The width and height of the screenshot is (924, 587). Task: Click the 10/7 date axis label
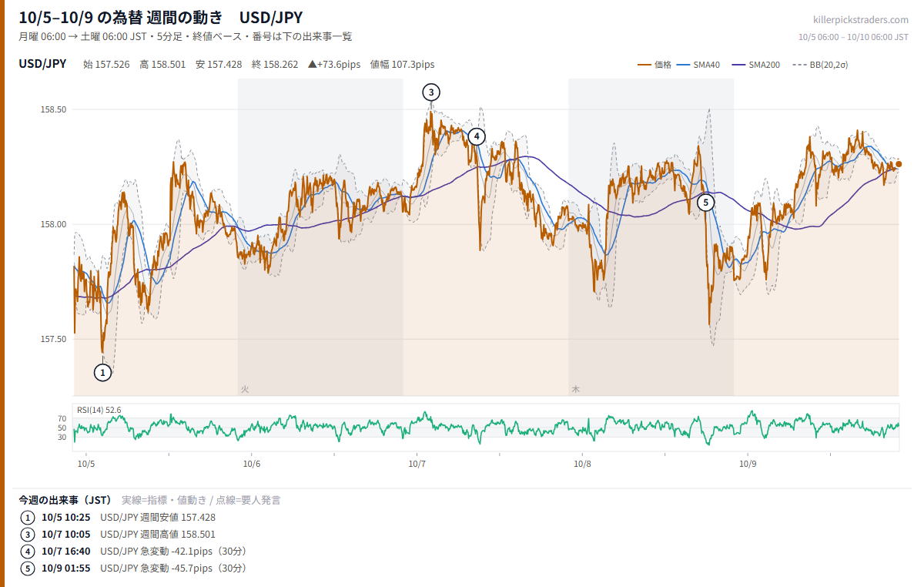tap(417, 464)
